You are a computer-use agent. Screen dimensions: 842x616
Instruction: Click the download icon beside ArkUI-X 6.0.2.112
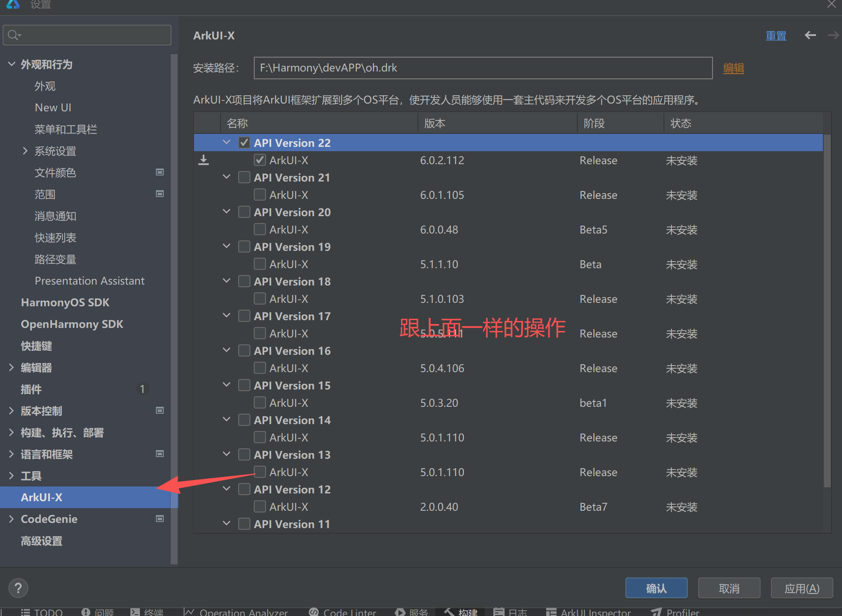204,160
